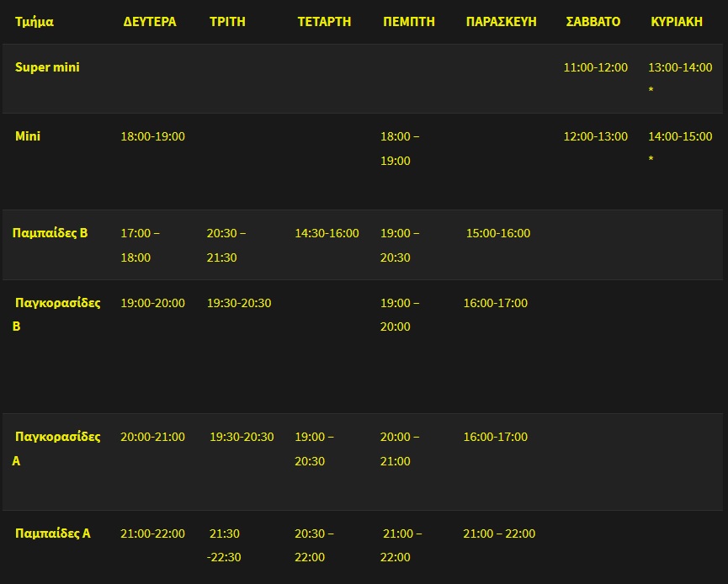Screen dimensions: 728x584
Task: Click Παμπαίδες Β Friday 15:00-16:00 slot
Action: coord(497,233)
